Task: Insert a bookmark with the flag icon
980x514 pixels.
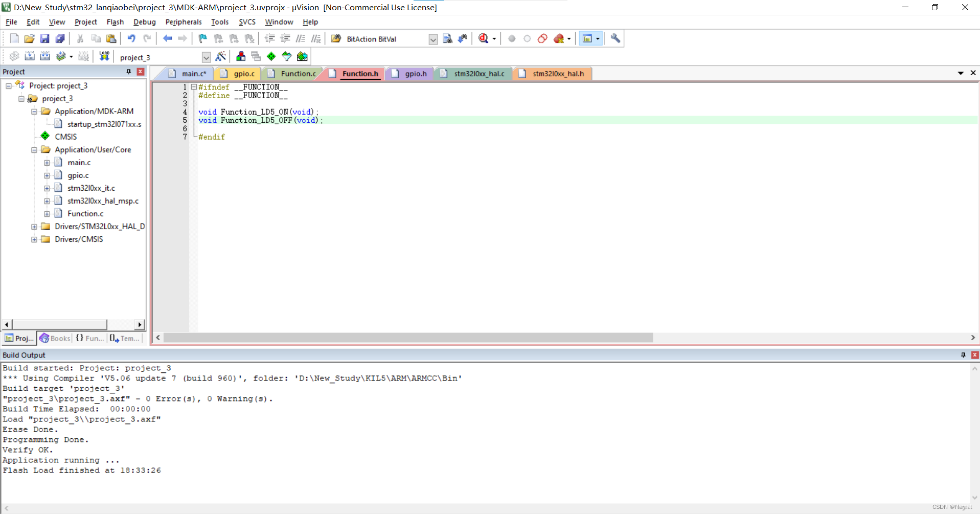Action: 203,38
